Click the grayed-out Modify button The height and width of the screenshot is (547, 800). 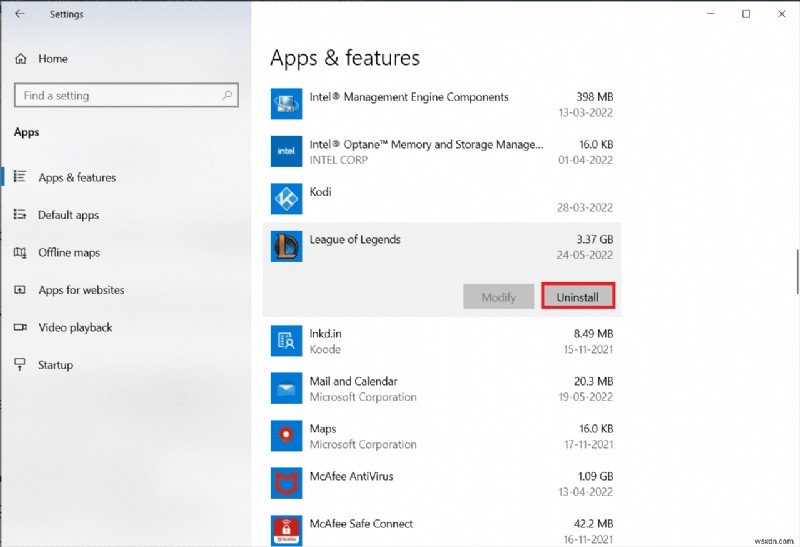point(498,297)
